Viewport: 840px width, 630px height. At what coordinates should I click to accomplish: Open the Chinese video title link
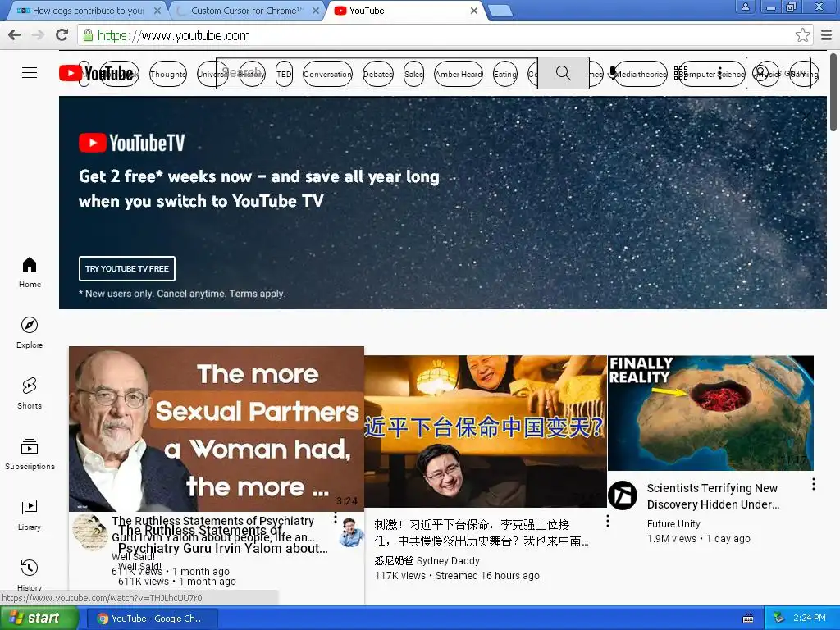(481, 533)
